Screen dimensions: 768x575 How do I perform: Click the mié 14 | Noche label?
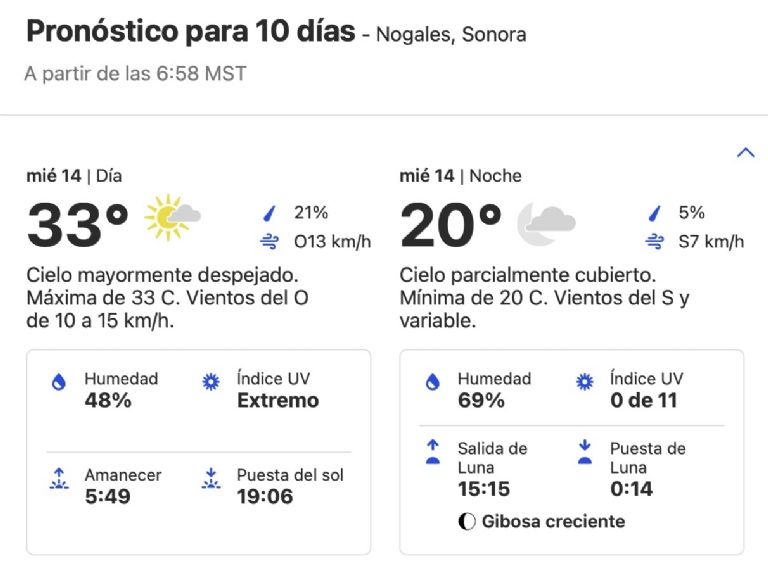tap(460, 176)
